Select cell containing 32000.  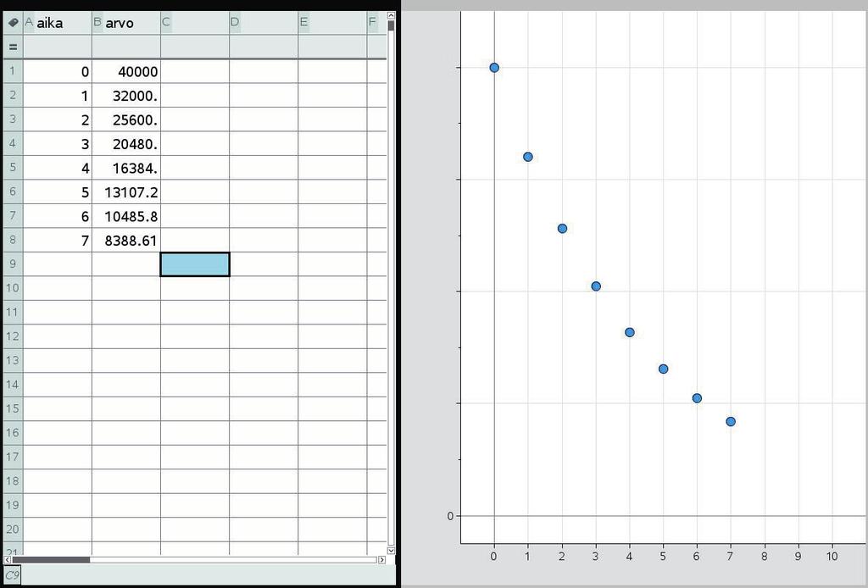pos(126,96)
